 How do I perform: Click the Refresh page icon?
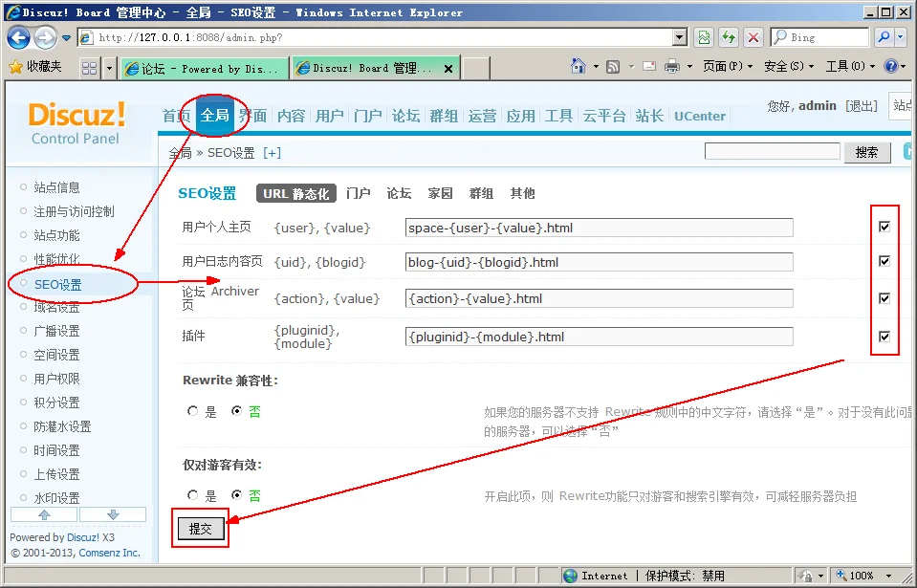pos(729,38)
